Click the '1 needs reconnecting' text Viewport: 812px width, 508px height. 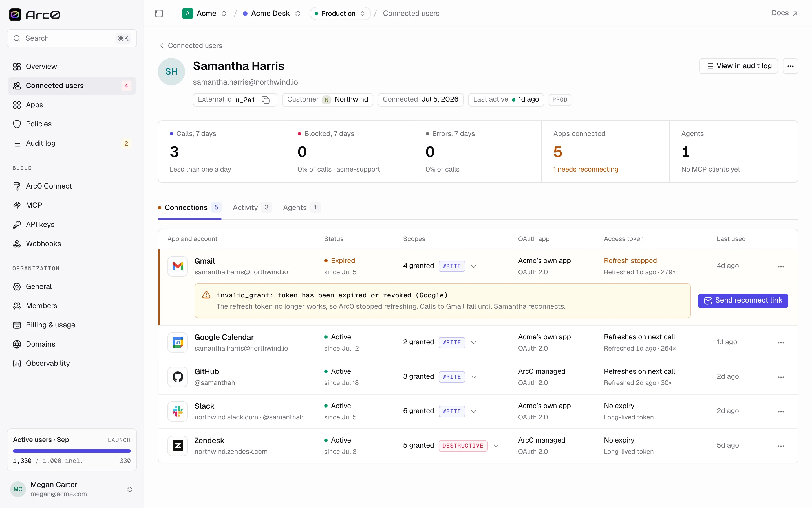(586, 169)
